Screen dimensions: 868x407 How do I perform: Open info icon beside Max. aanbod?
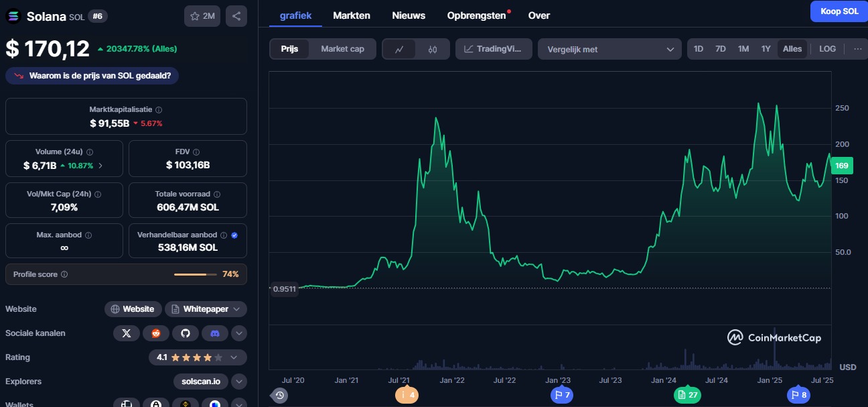click(x=88, y=235)
